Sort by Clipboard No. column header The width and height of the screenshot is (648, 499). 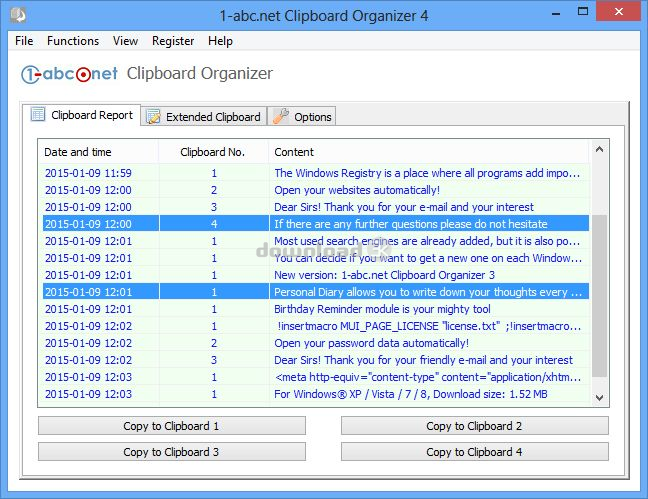(214, 152)
